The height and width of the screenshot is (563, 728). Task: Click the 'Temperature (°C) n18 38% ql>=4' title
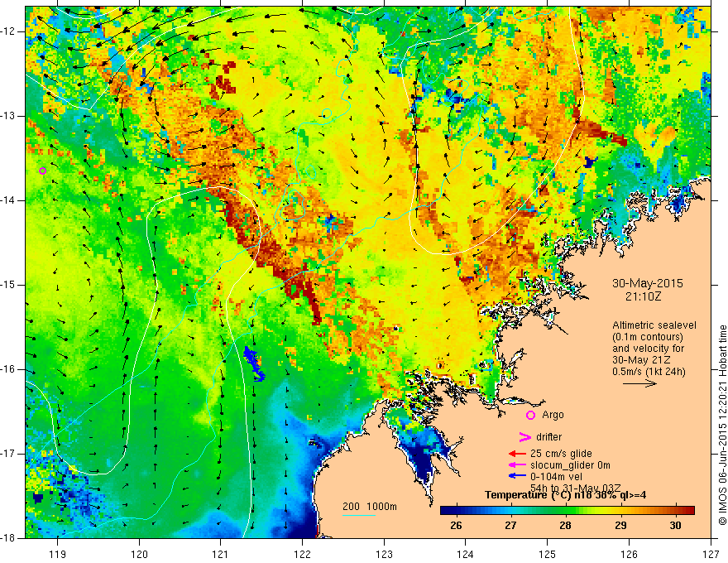(566, 495)
